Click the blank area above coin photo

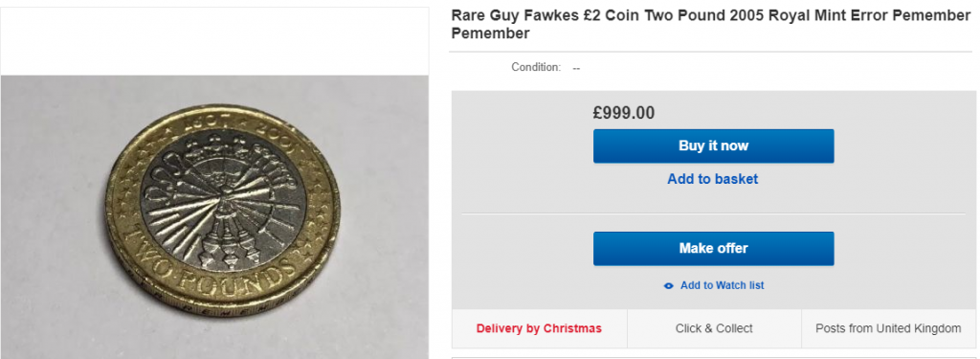click(215, 41)
